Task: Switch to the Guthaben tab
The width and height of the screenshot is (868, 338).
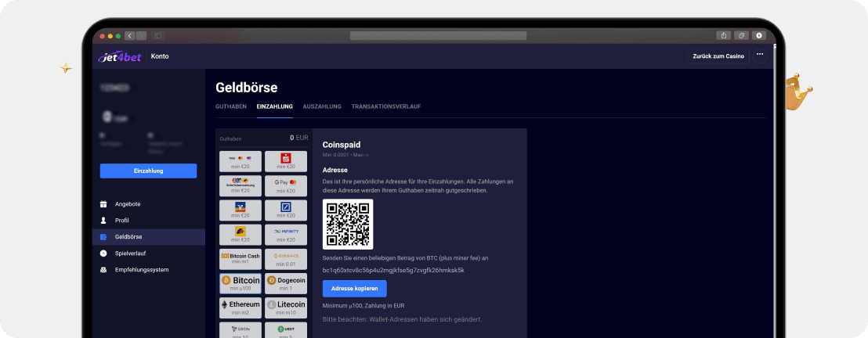Action: coord(231,106)
